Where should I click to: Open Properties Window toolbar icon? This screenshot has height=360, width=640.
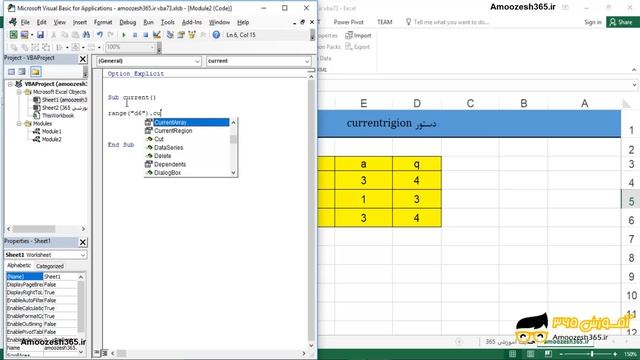[181, 35]
